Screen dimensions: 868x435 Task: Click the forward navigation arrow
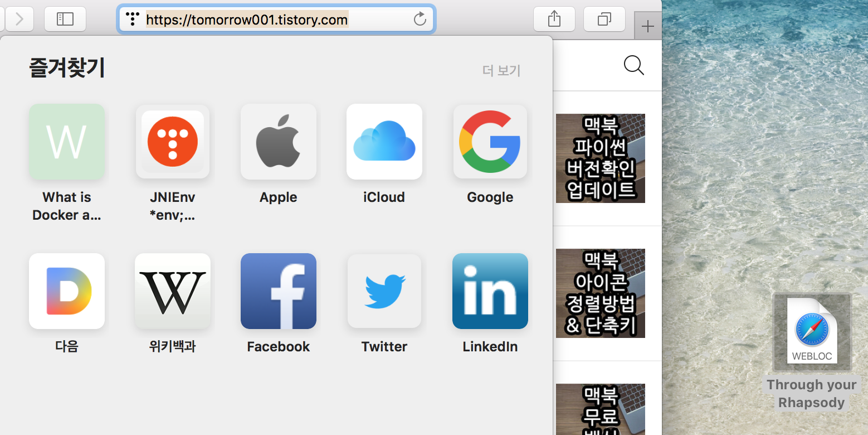point(19,18)
